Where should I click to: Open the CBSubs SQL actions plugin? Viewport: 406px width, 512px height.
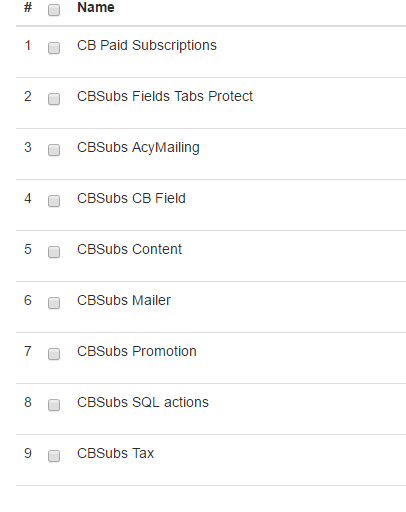(143, 402)
